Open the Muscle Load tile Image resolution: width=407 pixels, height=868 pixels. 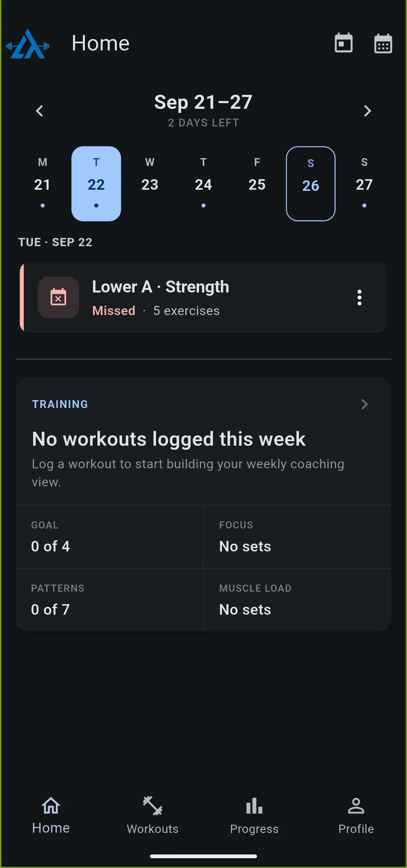297,600
